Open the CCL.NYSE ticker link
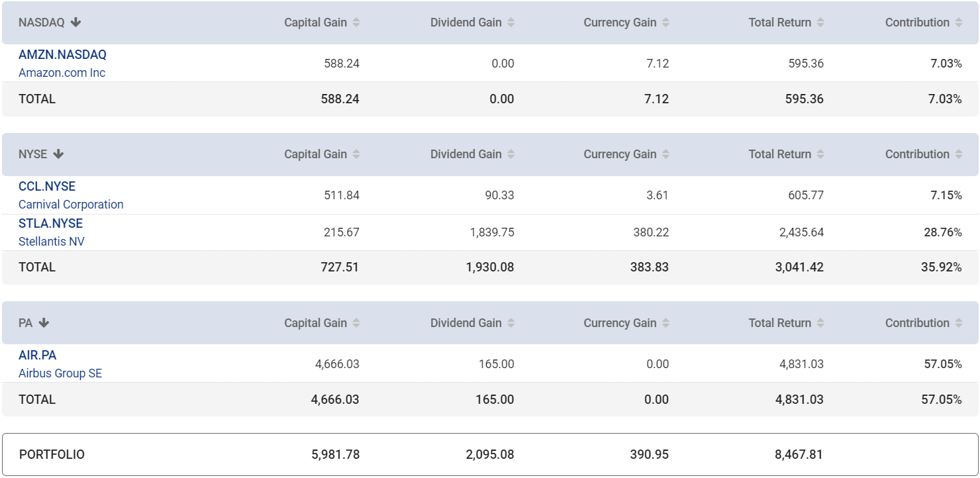The width and height of the screenshot is (980, 478). (x=47, y=187)
